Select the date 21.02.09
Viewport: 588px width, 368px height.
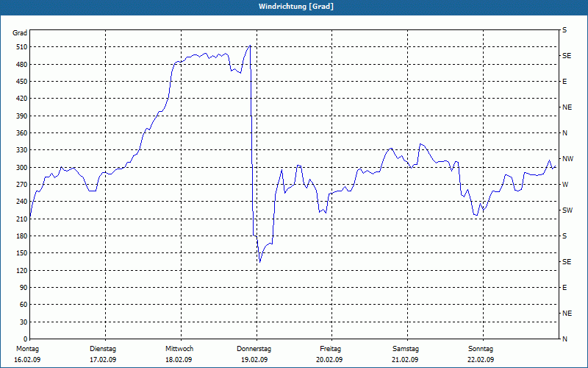[405, 360]
